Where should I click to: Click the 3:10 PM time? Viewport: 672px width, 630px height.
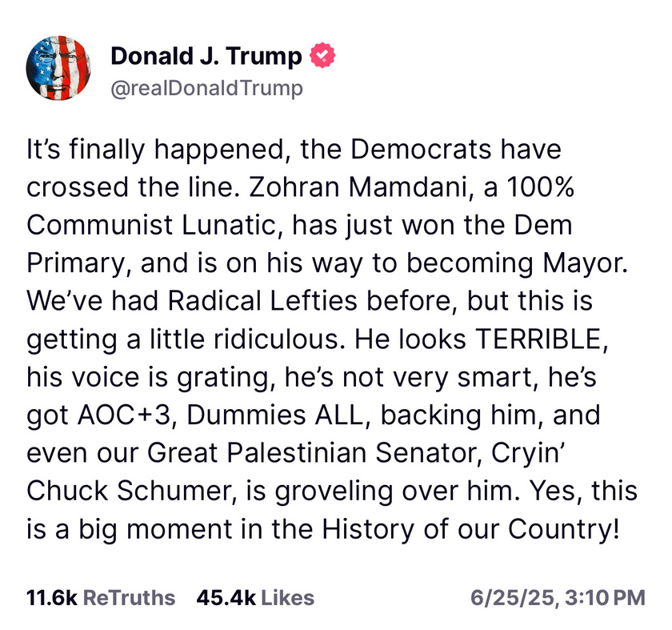coord(605,598)
